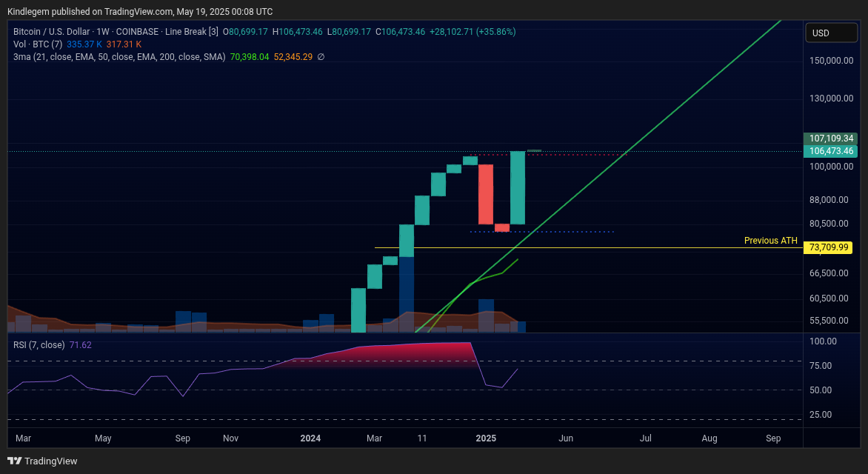Click the RSI (7, close) legend label
The width and height of the screenshot is (868, 474).
pyautogui.click(x=39, y=345)
